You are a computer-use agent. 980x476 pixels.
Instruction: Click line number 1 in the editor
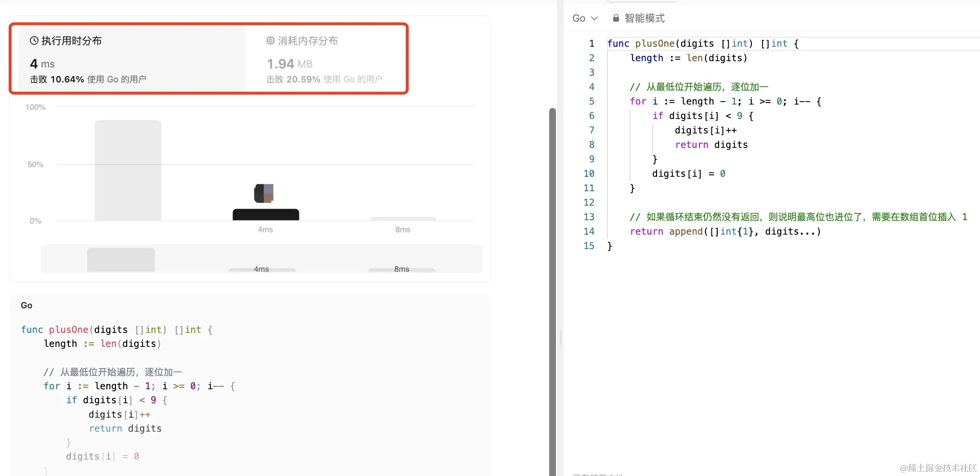(592, 44)
